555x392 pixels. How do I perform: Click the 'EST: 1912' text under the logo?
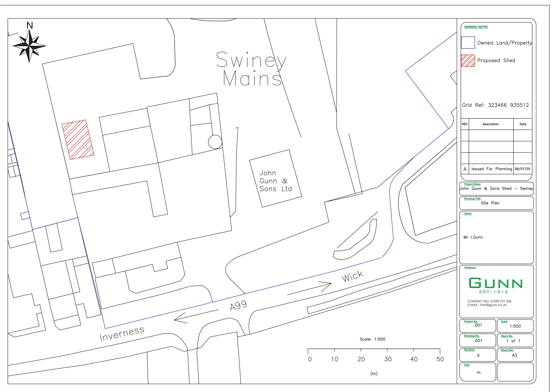pyautogui.click(x=494, y=292)
